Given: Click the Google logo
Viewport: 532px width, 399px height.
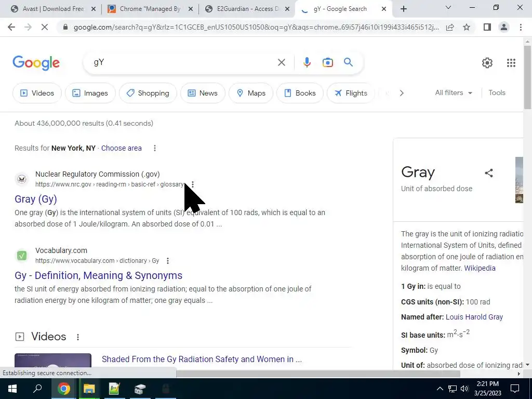Looking at the screenshot, I should (x=36, y=63).
